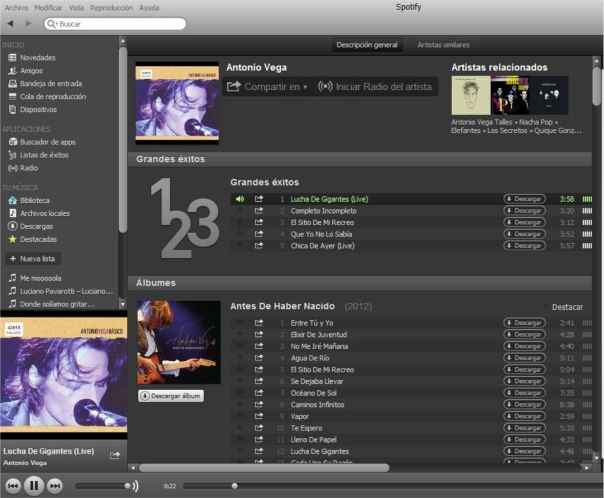Image resolution: width=604 pixels, height=498 pixels.
Task: Share the now-playing song Lucha De Gigantes
Action: [x=115, y=455]
